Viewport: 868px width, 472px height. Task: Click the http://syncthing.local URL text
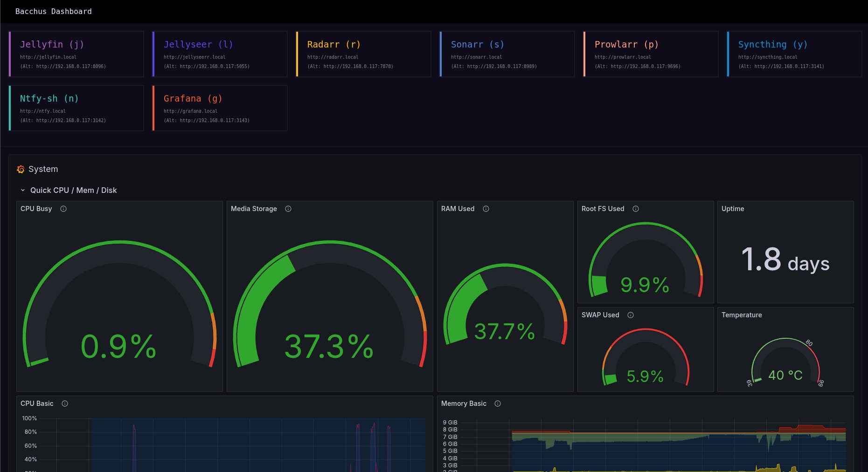click(x=768, y=57)
